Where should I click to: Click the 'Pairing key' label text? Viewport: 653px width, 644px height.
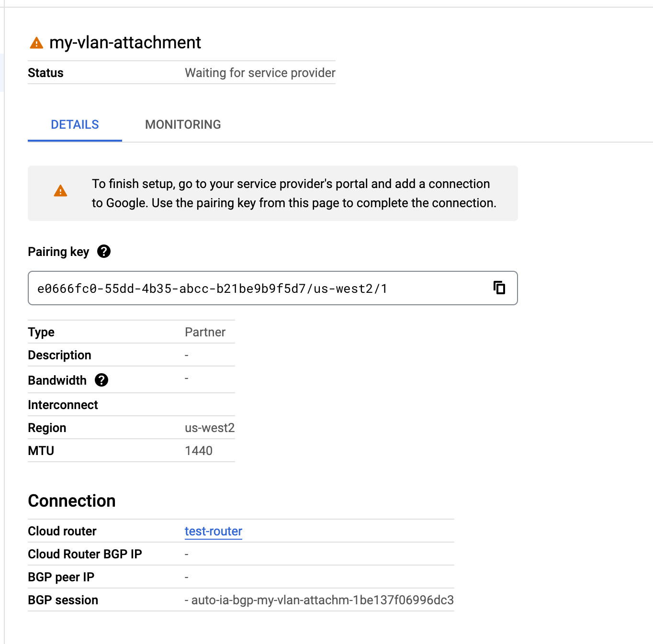tap(58, 252)
